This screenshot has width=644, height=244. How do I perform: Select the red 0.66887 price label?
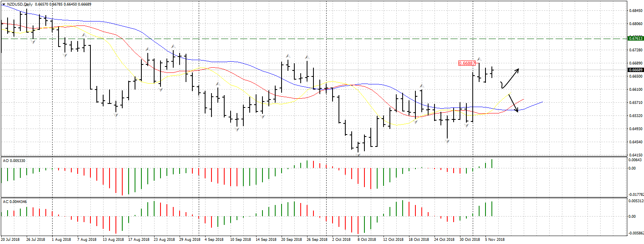(466, 63)
